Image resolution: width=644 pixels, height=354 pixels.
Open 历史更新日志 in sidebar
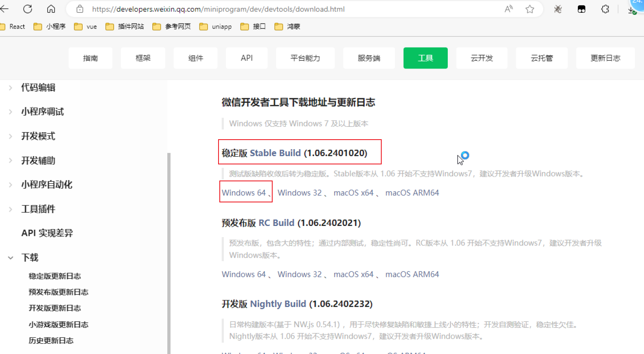click(51, 341)
